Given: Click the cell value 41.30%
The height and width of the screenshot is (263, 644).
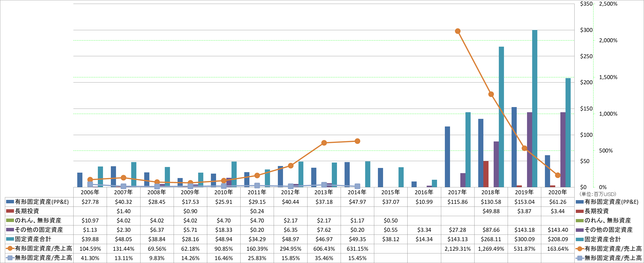Looking at the screenshot, I should (x=90, y=258).
